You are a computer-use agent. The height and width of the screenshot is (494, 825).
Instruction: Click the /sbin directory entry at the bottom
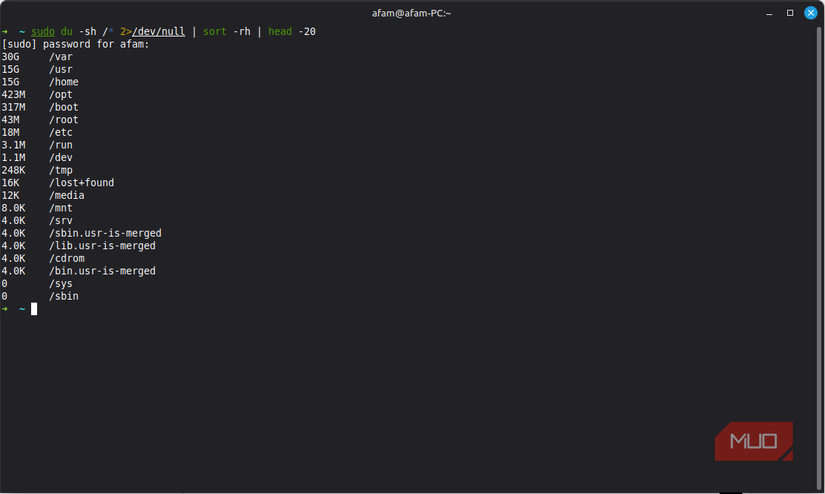[x=64, y=297]
